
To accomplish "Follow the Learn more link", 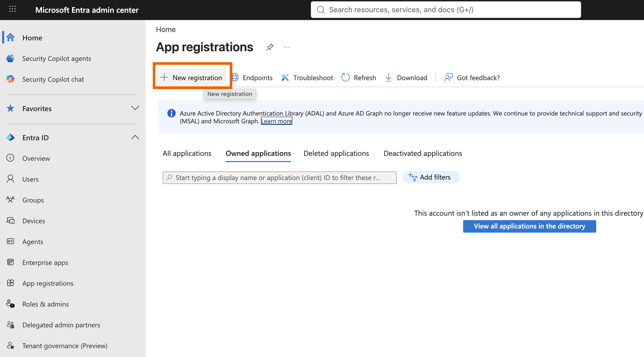I will (277, 121).
